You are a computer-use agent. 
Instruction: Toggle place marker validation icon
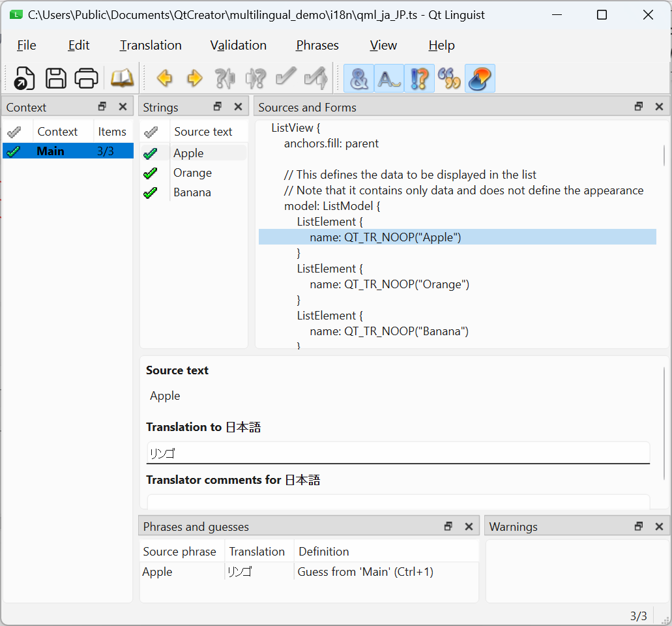(480, 78)
